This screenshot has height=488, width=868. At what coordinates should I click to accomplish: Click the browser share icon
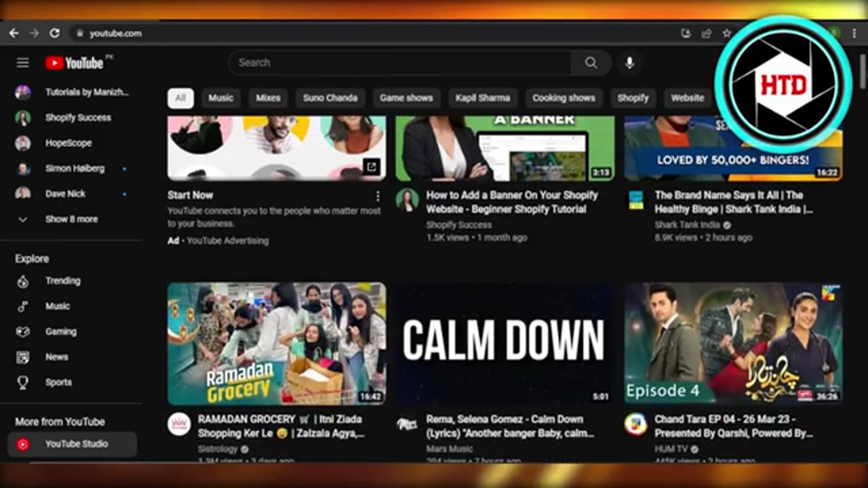[707, 33]
